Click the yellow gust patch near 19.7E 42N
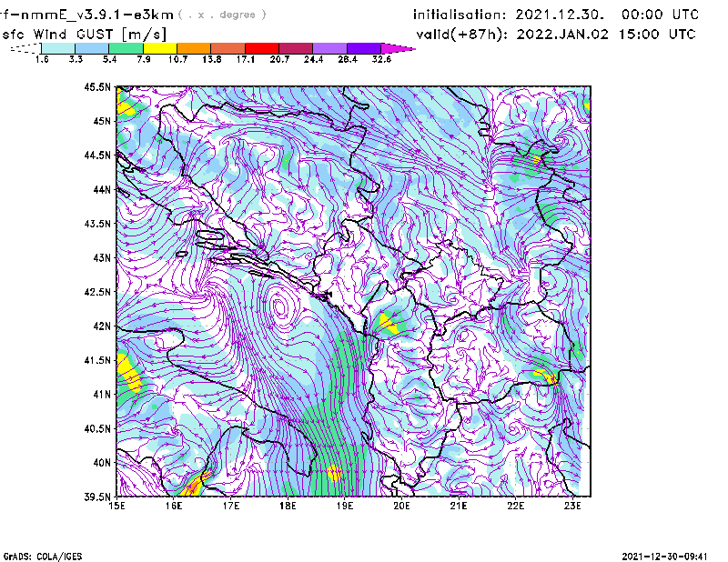 click(389, 324)
